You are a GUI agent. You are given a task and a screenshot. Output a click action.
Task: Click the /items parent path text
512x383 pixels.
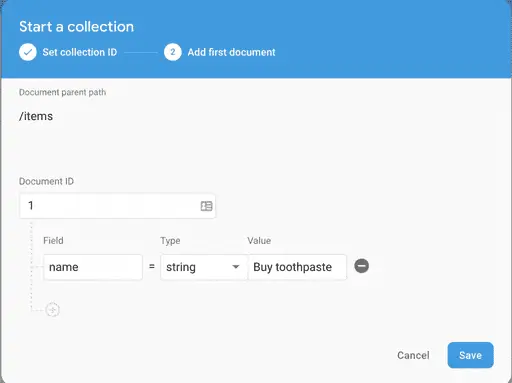(36, 116)
